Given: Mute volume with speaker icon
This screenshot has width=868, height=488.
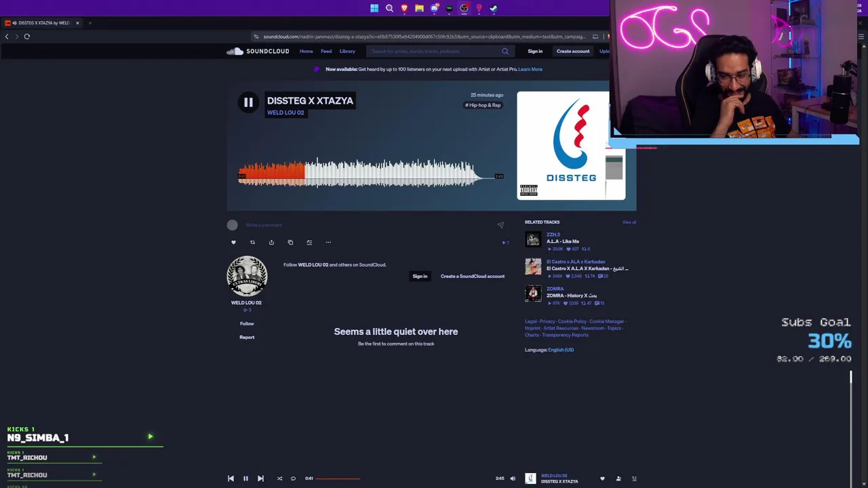Looking at the screenshot, I should coord(513,479).
